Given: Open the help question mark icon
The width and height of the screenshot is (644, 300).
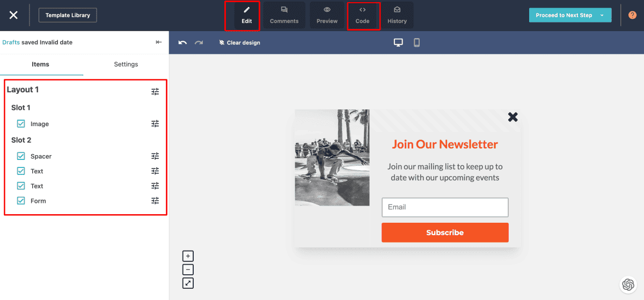Looking at the screenshot, I should (632, 15).
